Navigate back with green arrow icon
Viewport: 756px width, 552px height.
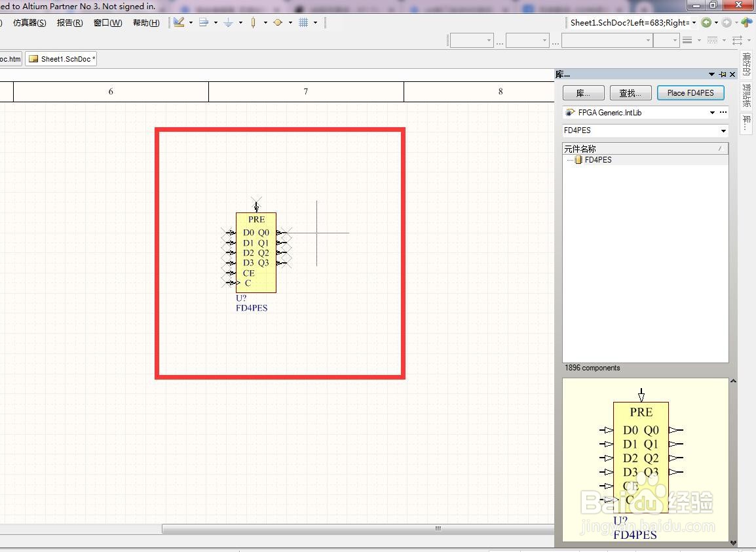[x=706, y=22]
